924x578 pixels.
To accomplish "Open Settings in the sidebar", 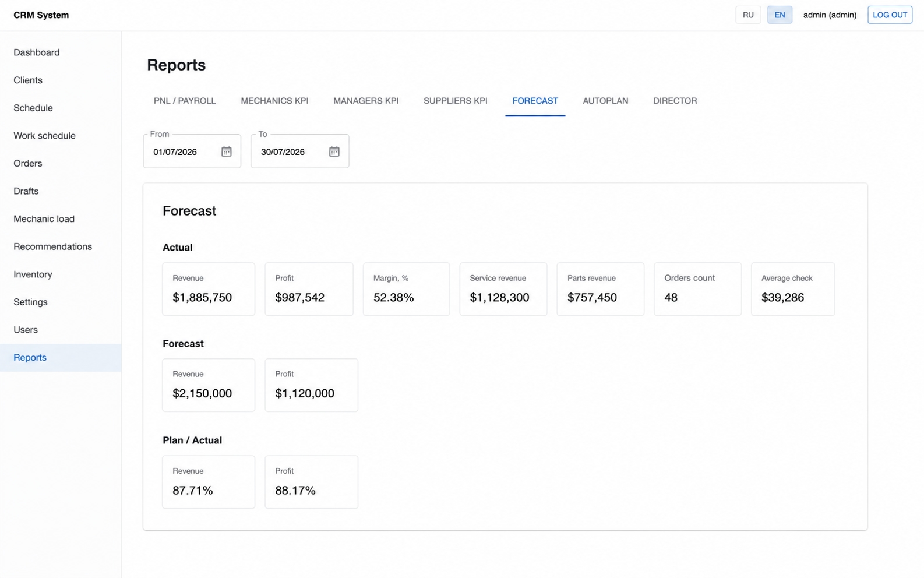I will pos(61,302).
